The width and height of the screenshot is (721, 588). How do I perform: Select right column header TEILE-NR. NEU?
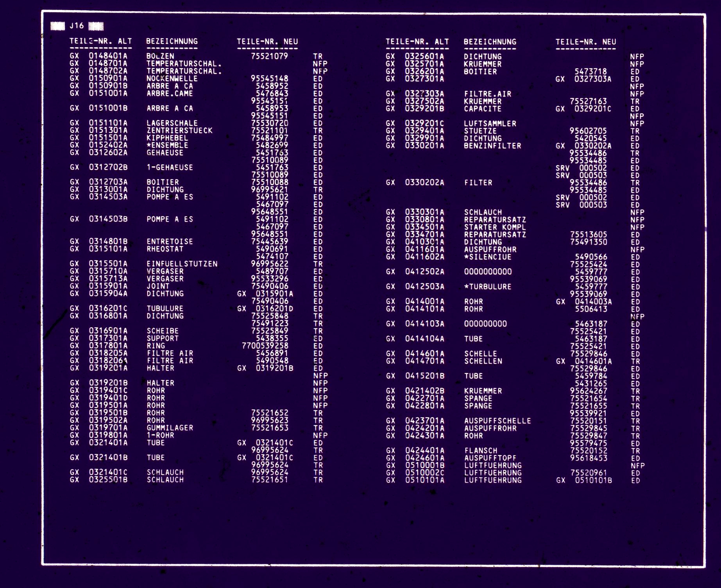coord(586,42)
